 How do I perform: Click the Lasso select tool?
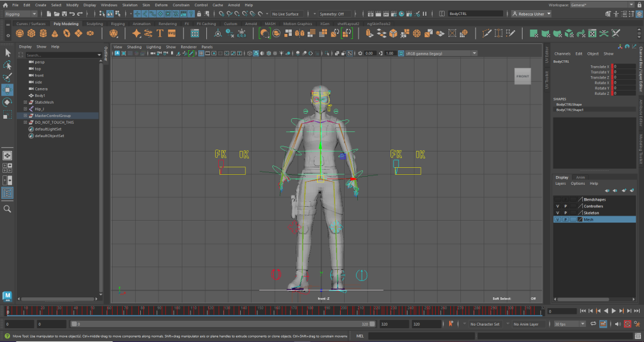[8, 65]
